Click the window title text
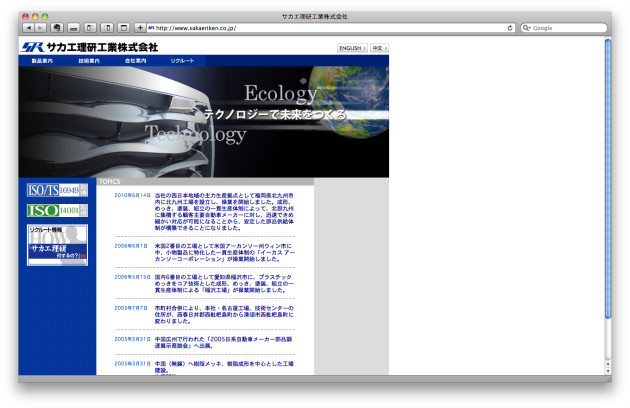 coord(315,16)
